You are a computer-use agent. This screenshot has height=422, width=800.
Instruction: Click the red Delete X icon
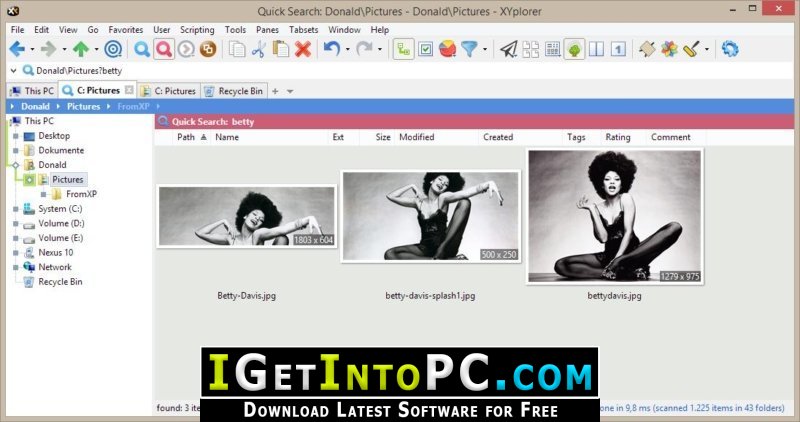pos(303,49)
